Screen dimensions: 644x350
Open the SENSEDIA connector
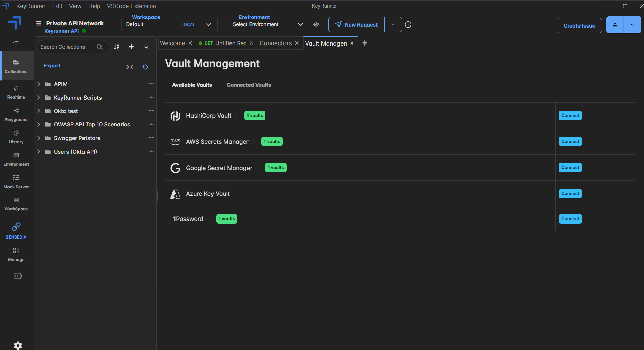pos(16,231)
